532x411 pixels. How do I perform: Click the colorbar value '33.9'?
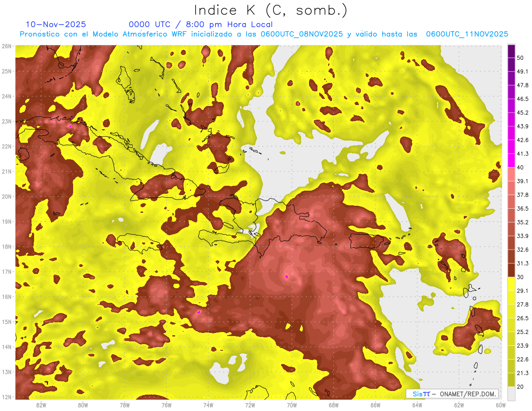(x=522, y=236)
